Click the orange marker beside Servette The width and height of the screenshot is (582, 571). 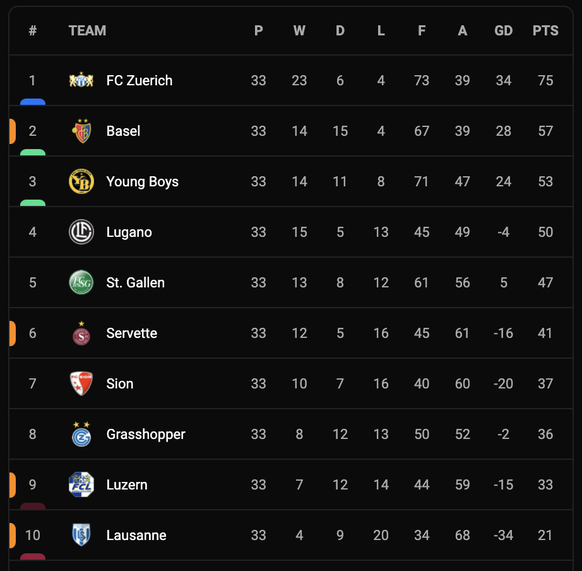point(12,333)
